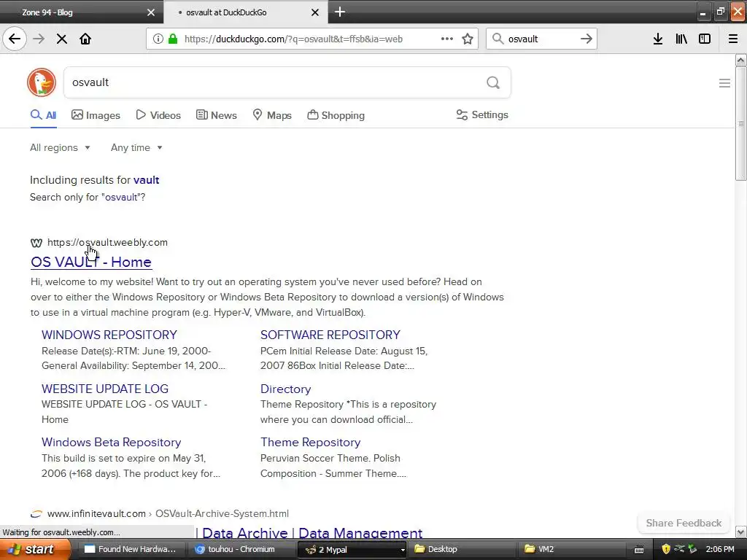Viewport: 747px width, 560px height.
Task: Click the browser address bar URL
Action: 293,39
